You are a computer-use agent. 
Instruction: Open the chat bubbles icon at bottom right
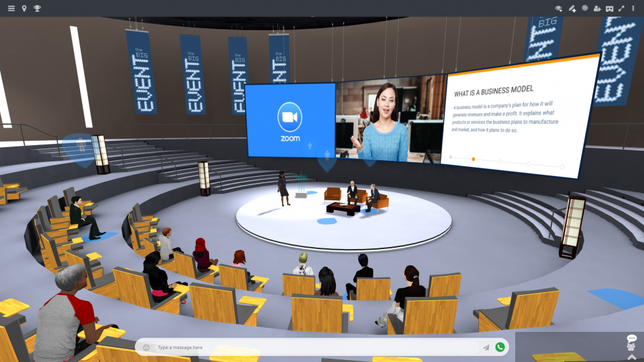click(632, 339)
